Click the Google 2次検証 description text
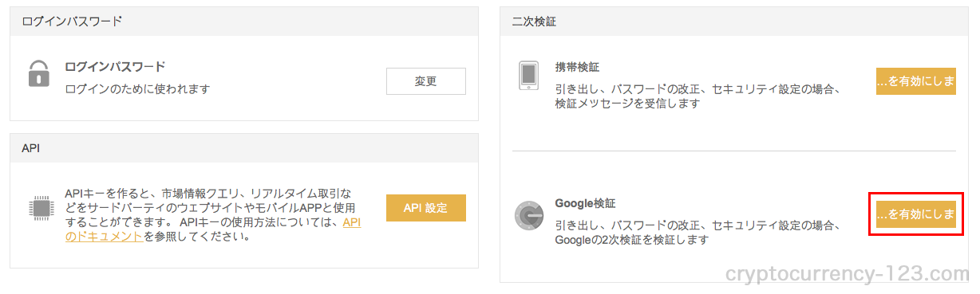This screenshot has width=980, height=294. 698,232
